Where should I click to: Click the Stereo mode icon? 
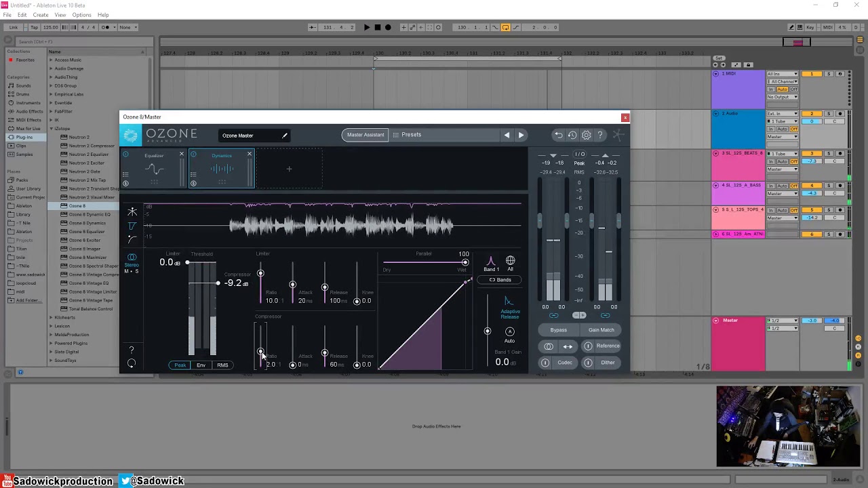(132, 258)
